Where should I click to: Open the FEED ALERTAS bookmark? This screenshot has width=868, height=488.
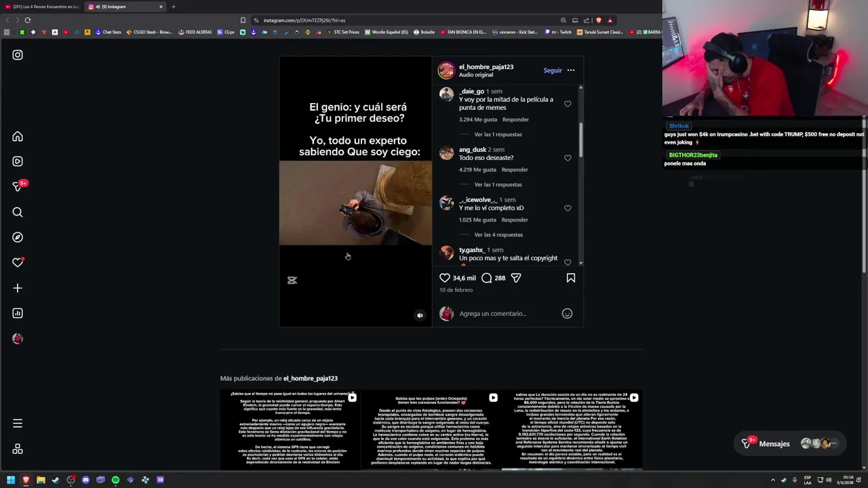click(x=195, y=32)
